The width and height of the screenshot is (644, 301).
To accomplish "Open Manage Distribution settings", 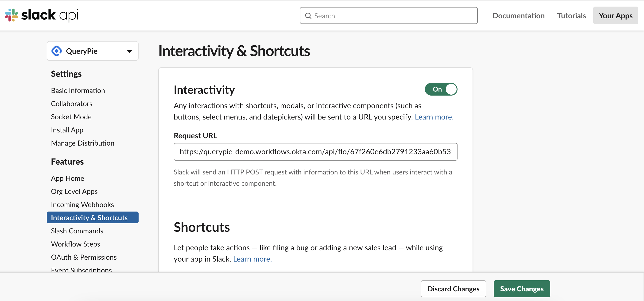I will coord(82,143).
